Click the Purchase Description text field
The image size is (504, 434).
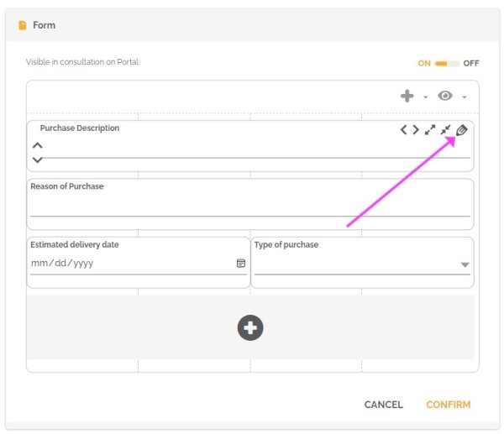(252, 149)
